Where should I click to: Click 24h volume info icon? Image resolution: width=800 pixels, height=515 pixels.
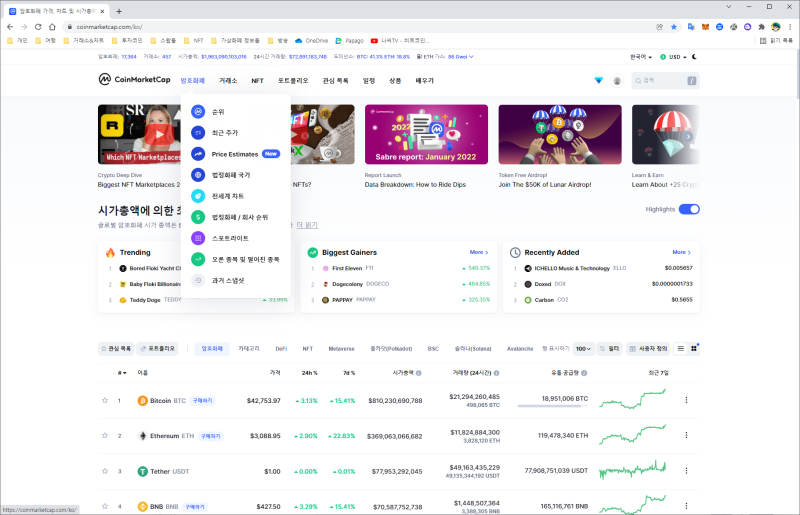click(x=496, y=373)
